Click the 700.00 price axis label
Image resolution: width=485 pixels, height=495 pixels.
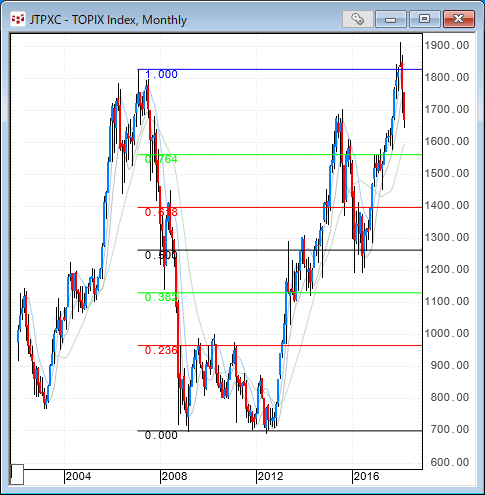pos(450,429)
